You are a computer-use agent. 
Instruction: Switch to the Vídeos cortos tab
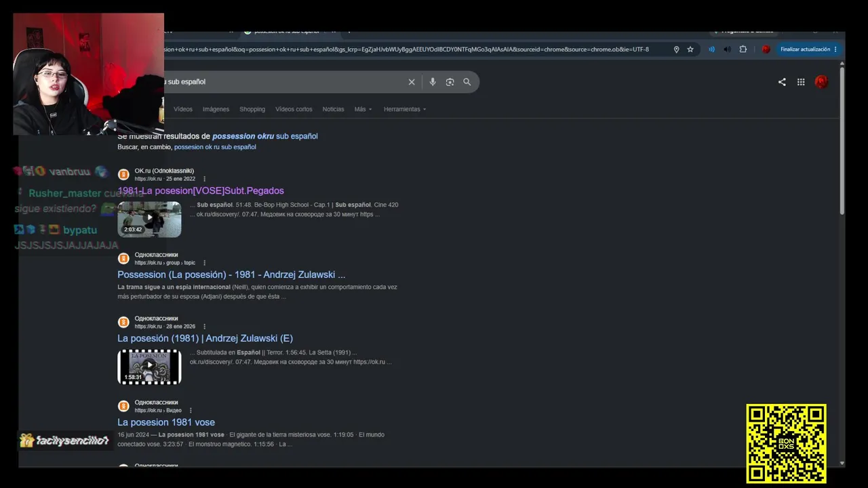point(294,109)
